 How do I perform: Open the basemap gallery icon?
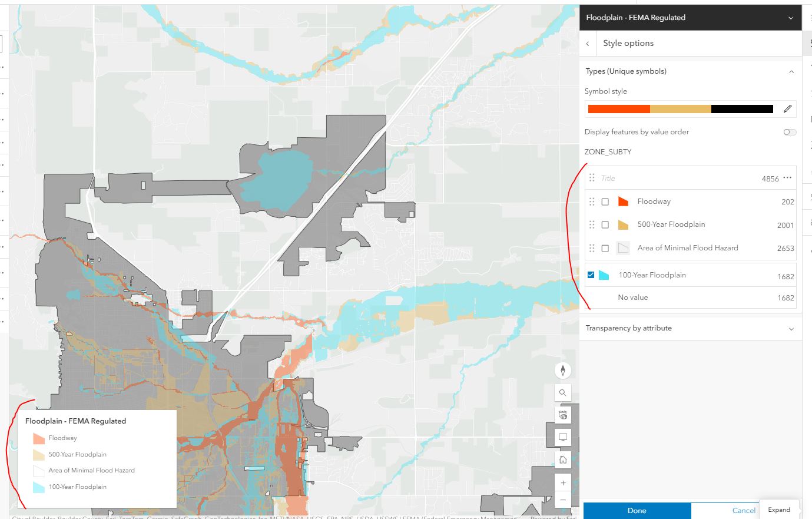point(562,415)
